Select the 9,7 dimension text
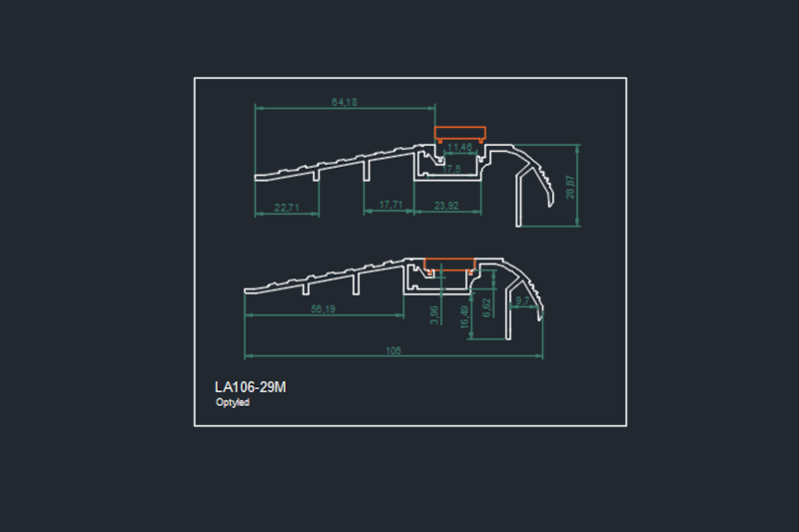This screenshot has width=799, height=532. (x=521, y=299)
